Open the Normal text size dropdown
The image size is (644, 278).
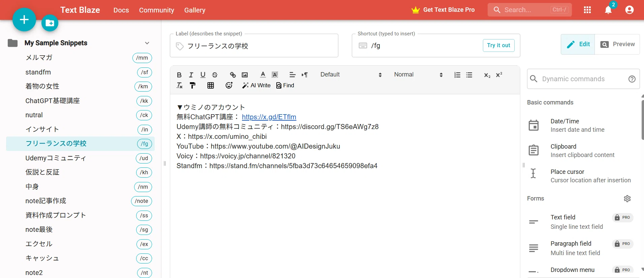coord(418,75)
